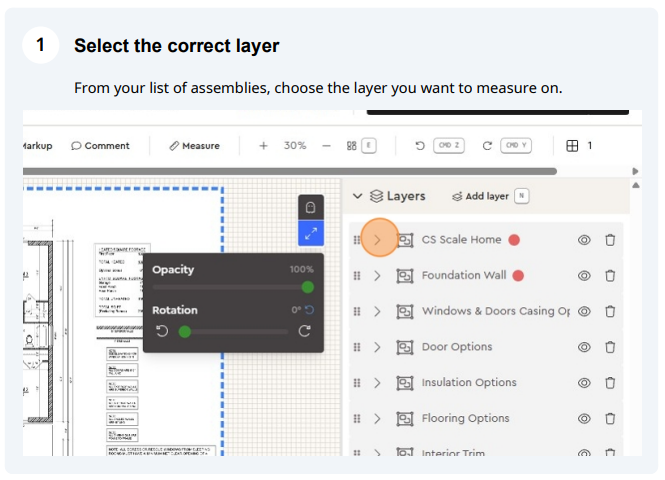Image resolution: width=665 pixels, height=480 pixels.
Task: Hide the Windows & Doors Casing layer
Action: (584, 312)
